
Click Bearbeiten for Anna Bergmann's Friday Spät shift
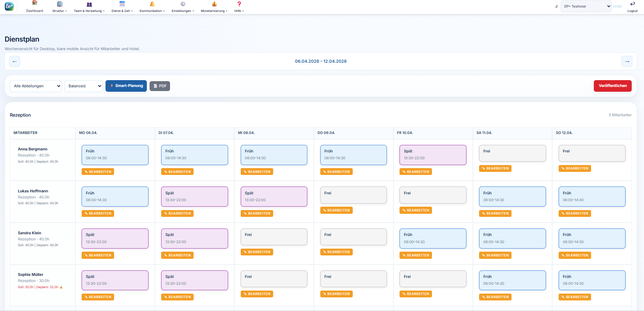[x=416, y=172]
